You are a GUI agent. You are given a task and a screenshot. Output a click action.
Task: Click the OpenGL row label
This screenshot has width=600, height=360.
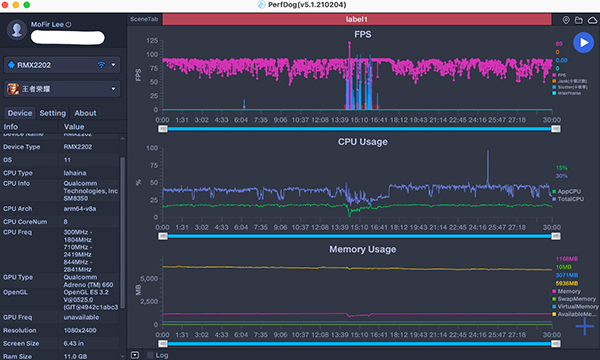[15, 292]
